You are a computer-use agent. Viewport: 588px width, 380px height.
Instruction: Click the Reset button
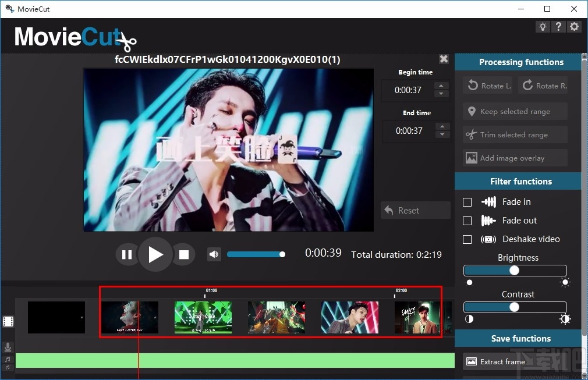[415, 210]
